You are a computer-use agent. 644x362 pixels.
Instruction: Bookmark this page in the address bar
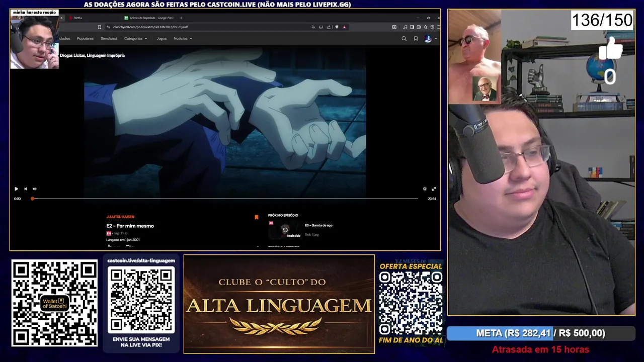point(100,27)
